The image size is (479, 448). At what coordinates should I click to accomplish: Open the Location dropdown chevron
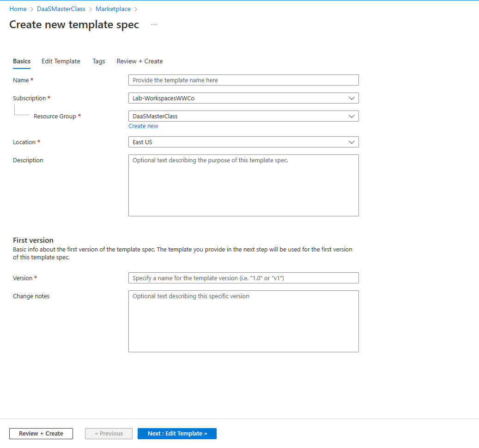[x=352, y=142]
